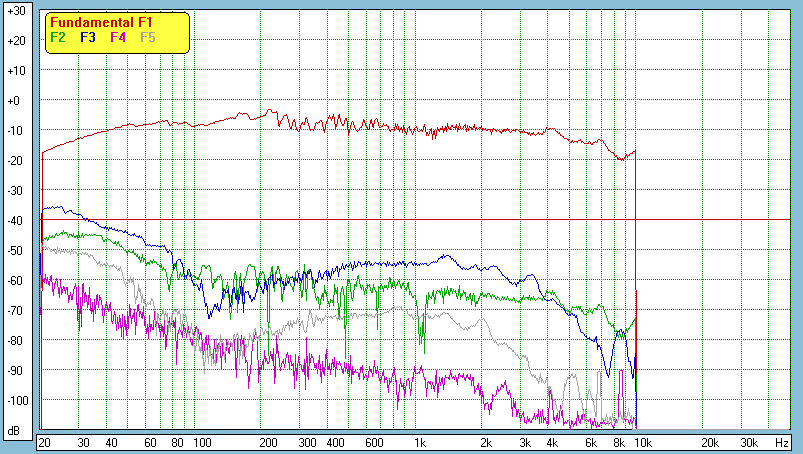Click the 1k frequency axis label

coord(420,441)
